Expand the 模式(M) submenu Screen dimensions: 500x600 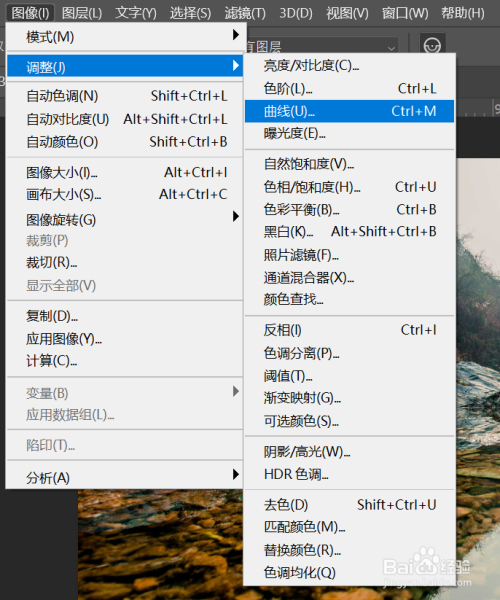click(125, 37)
